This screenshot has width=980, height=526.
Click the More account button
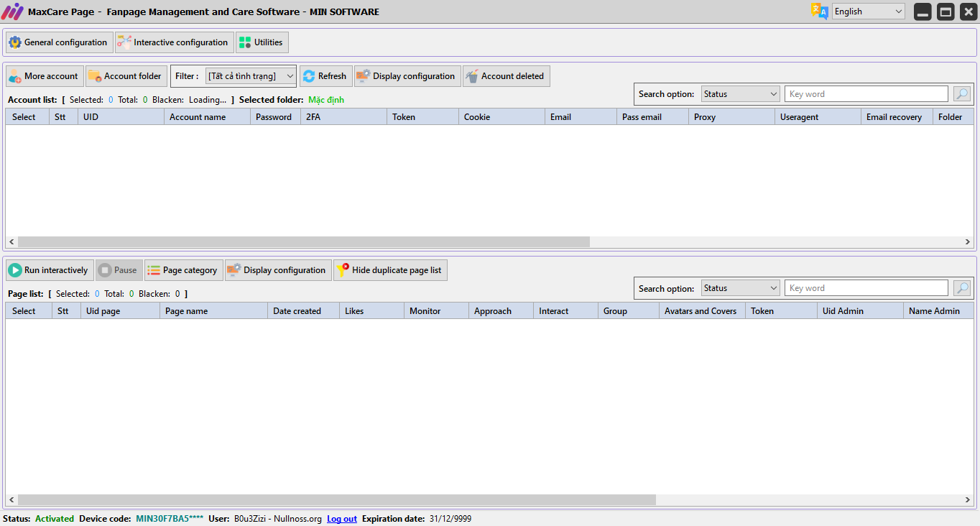click(x=45, y=76)
